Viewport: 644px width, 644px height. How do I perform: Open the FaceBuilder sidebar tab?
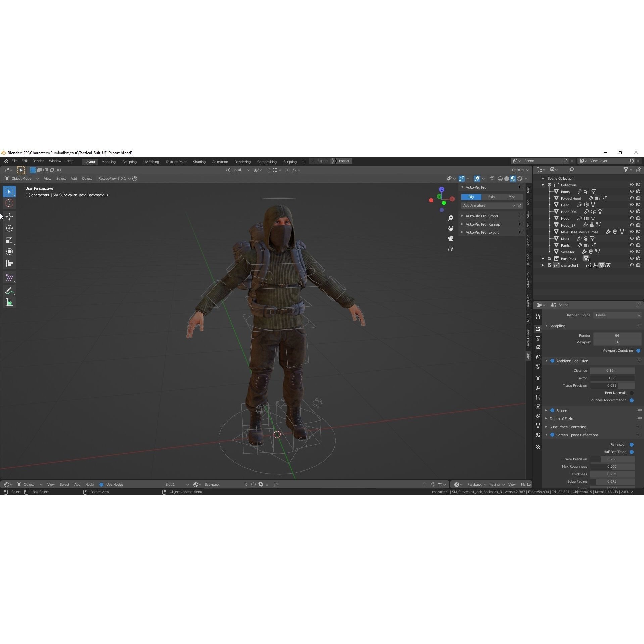pyautogui.click(x=528, y=338)
